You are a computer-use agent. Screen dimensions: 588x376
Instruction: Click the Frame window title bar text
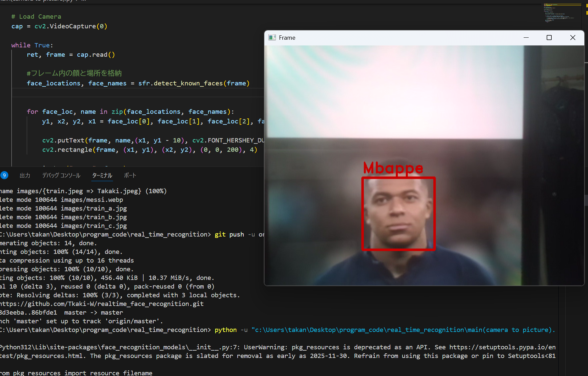tap(287, 38)
